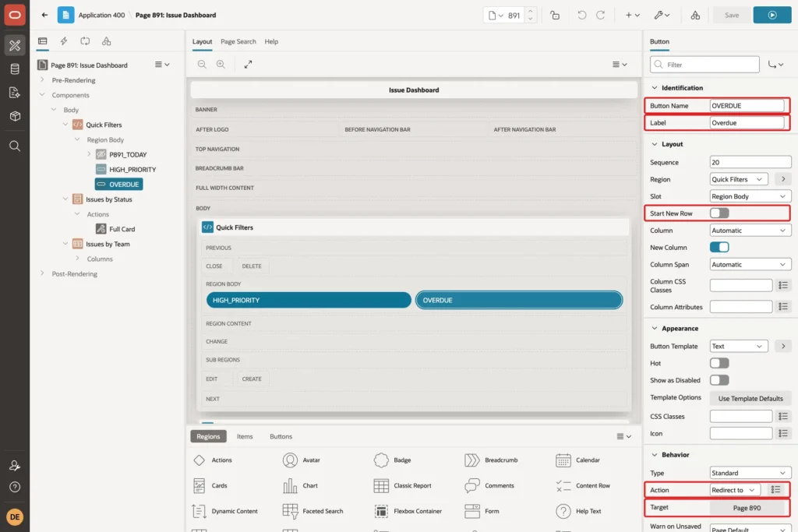Image resolution: width=798 pixels, height=532 pixels.
Task: Open Shared Components icon in toolbar
Action: click(x=695, y=16)
